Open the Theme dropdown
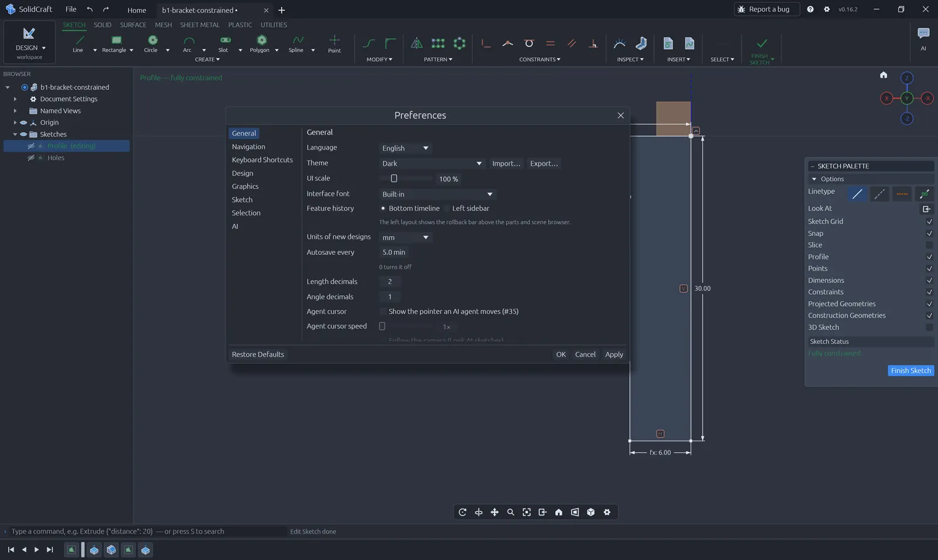Screen dimensions: 938x560 tap(432, 163)
